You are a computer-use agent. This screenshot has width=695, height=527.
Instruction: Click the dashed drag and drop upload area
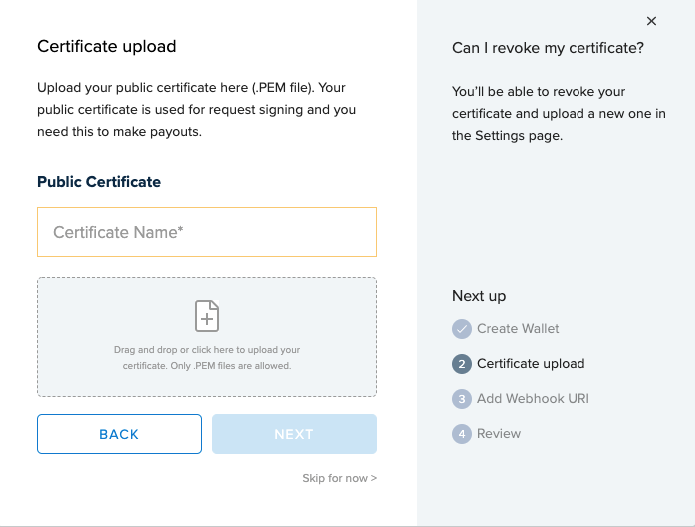tap(207, 337)
